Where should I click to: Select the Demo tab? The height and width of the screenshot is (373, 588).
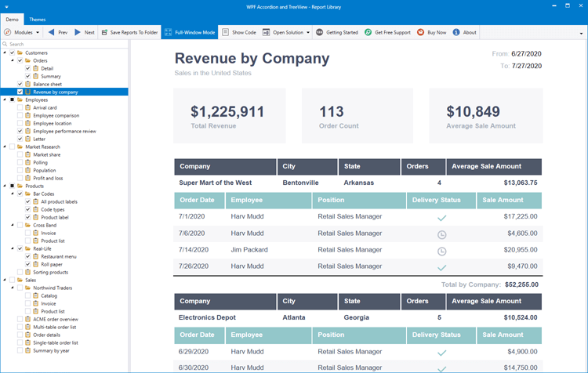[13, 19]
